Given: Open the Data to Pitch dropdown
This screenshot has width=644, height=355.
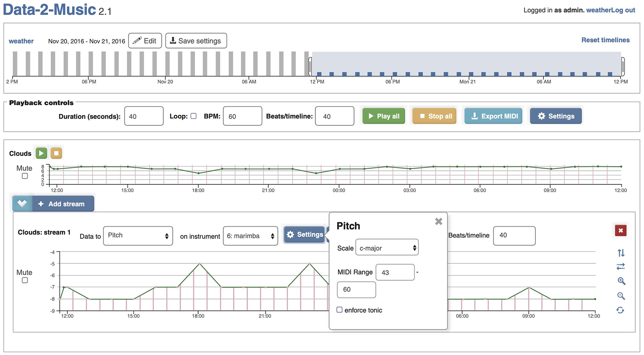Looking at the screenshot, I should point(138,236).
